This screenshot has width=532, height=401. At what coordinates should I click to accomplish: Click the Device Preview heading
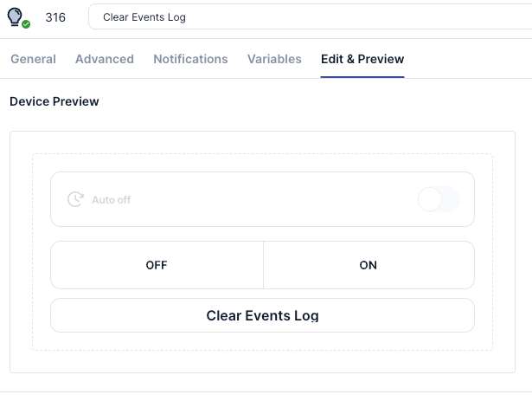(54, 101)
